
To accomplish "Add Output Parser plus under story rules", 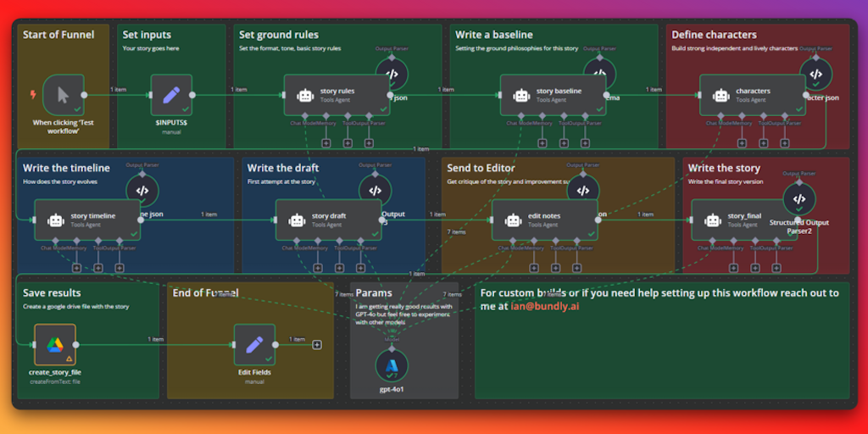I will [x=369, y=142].
